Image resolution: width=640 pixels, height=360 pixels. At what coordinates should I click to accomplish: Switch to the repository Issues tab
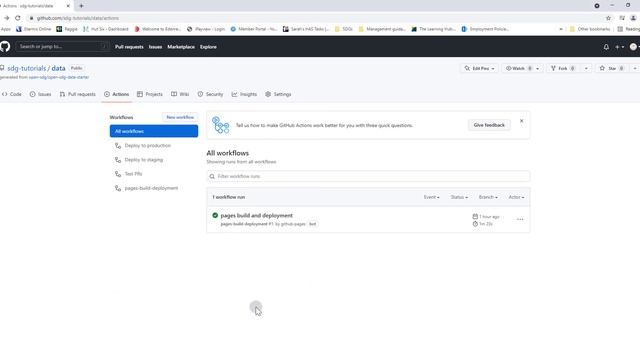pyautogui.click(x=40, y=94)
